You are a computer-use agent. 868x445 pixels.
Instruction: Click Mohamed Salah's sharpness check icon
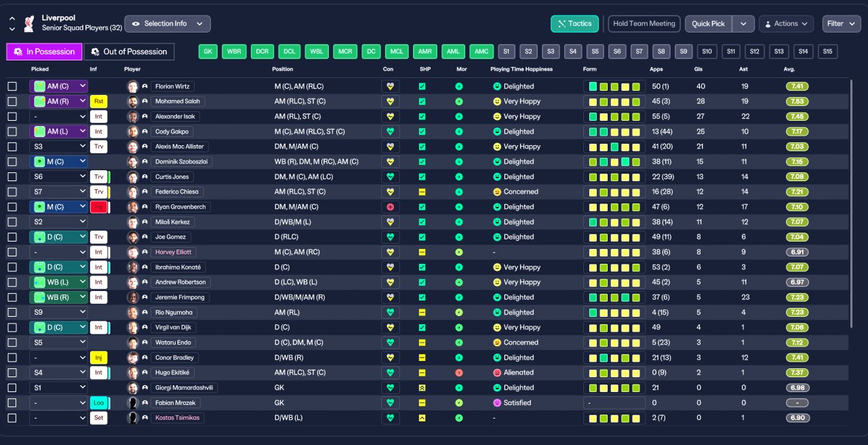click(x=422, y=102)
